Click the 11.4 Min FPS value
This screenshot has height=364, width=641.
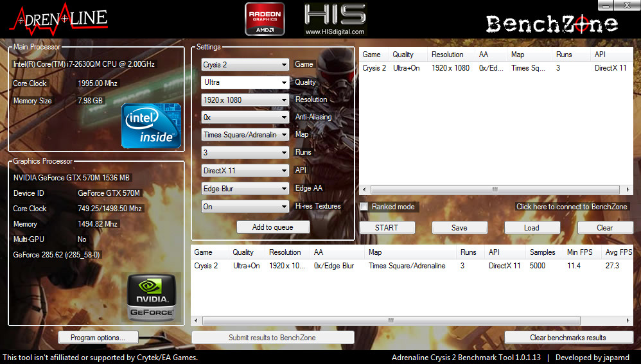(574, 266)
